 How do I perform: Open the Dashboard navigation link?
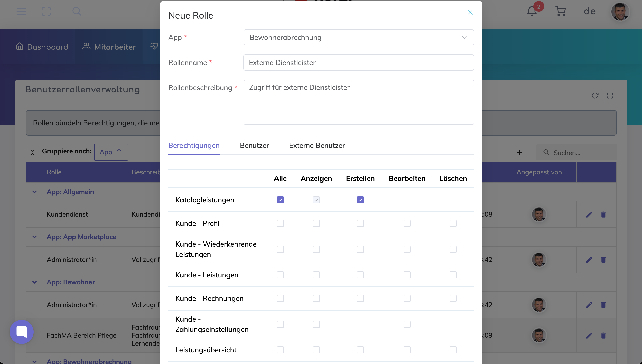42,47
